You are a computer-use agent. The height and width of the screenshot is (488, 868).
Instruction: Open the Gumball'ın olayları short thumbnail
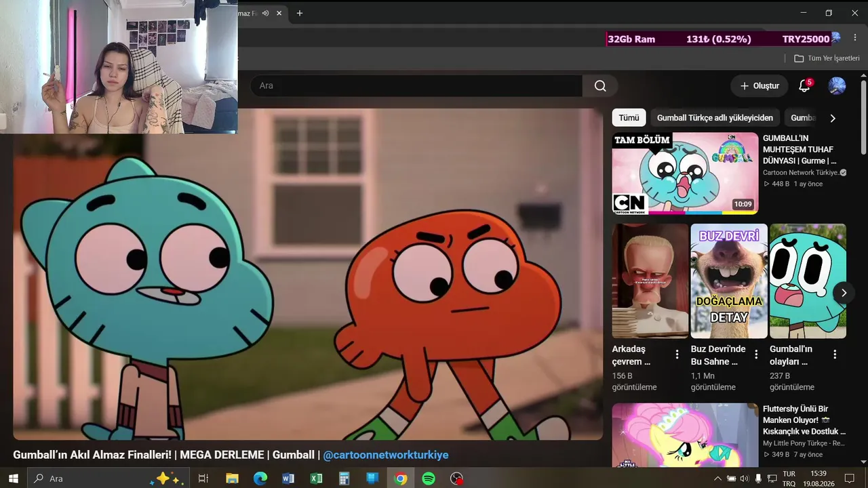[x=808, y=281]
